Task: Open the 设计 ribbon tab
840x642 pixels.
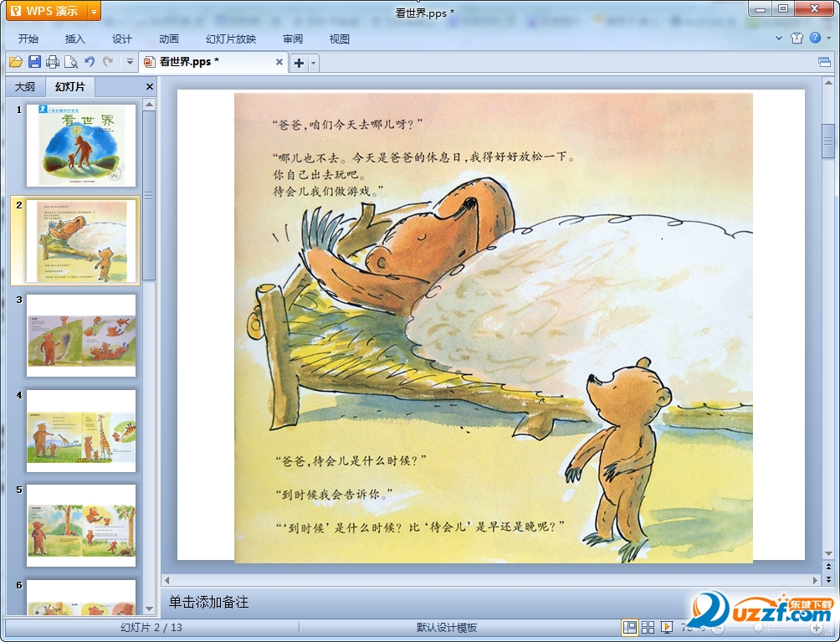Action: pyautogui.click(x=121, y=39)
